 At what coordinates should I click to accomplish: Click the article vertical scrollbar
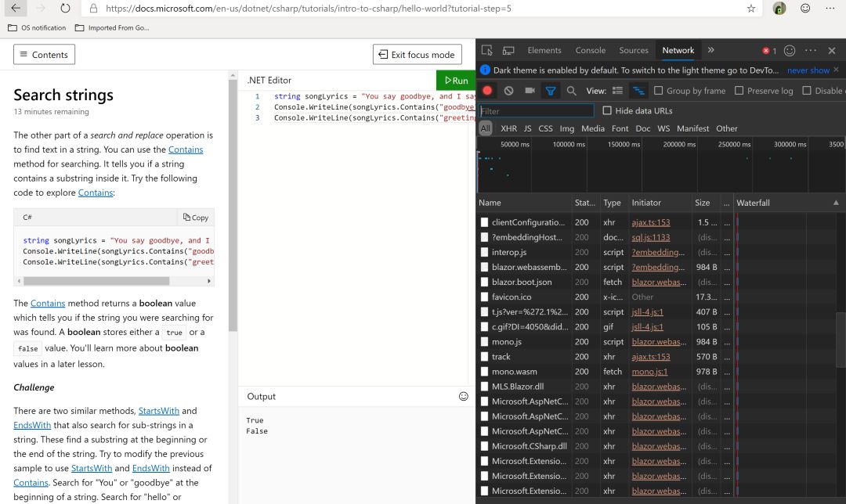pos(233,205)
